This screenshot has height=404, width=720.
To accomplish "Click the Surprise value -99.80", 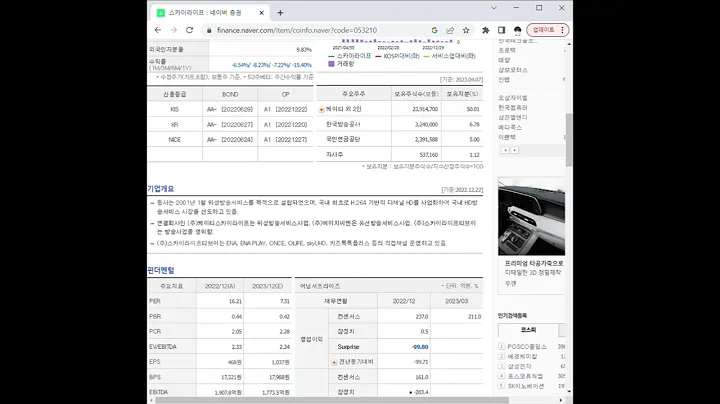I will [420, 347].
